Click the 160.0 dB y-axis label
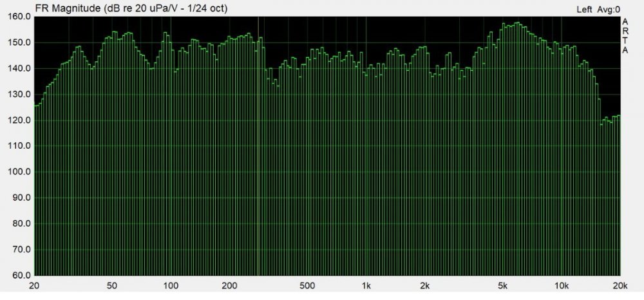The image size is (644, 300). pyautogui.click(x=20, y=17)
